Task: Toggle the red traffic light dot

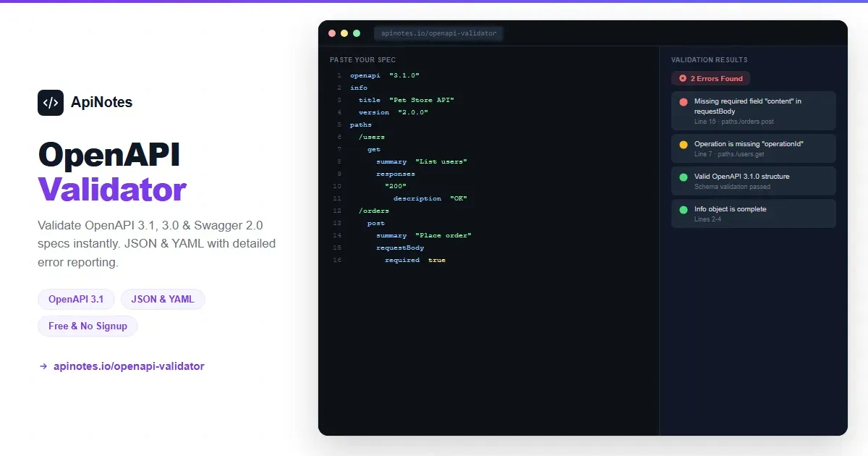Action: [x=331, y=33]
